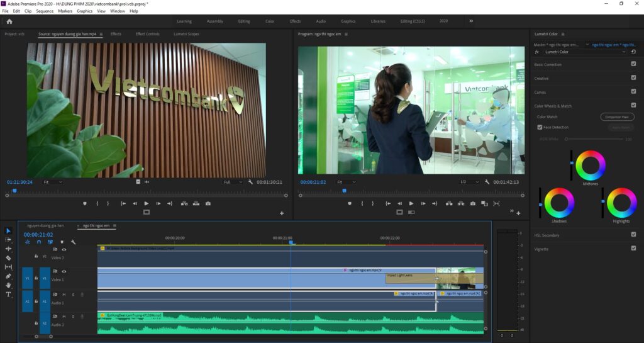Open Program monitor Fit zoom dropdown
This screenshot has height=343, width=644.
(346, 182)
